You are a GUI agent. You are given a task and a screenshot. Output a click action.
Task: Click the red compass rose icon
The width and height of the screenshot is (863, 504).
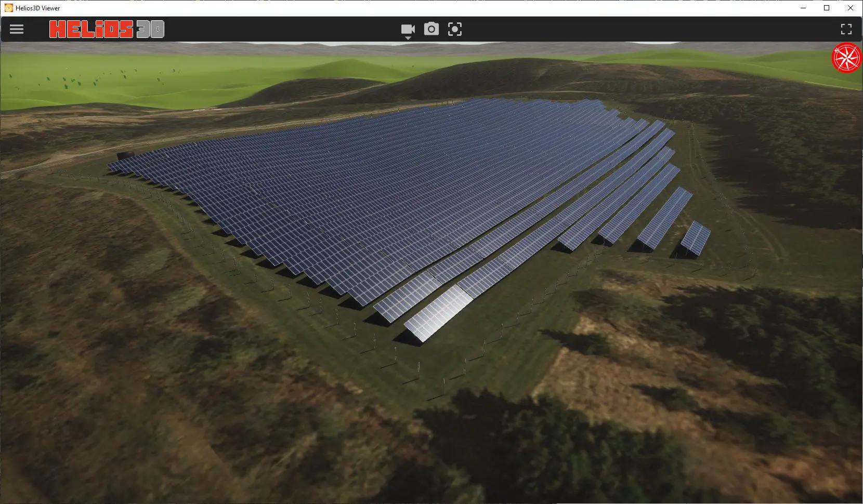[x=846, y=58]
